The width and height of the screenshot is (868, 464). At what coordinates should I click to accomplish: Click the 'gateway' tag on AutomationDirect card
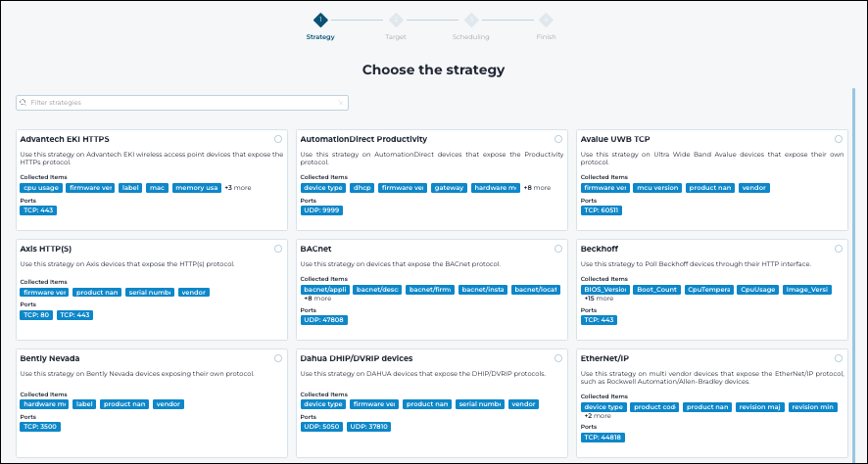pos(449,188)
